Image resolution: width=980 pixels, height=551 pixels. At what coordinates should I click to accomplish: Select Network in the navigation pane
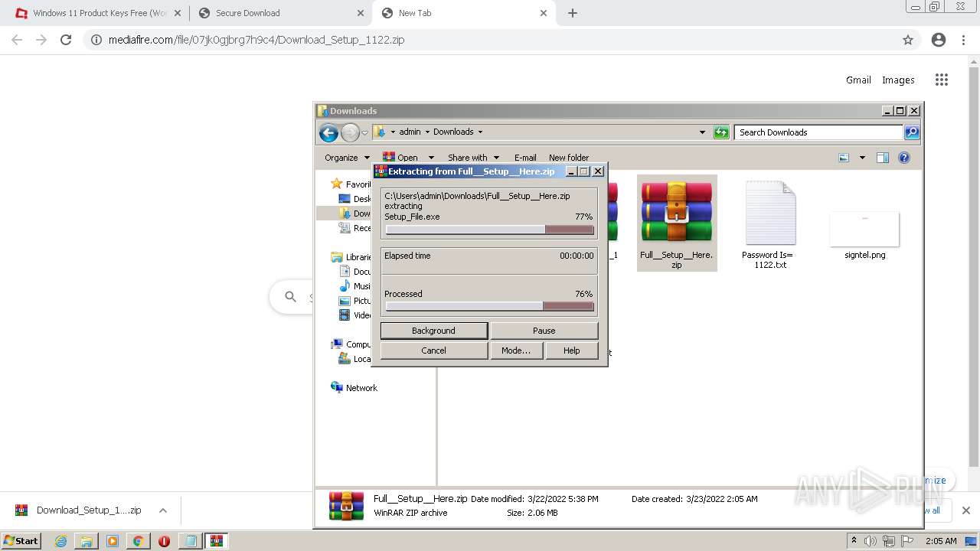(x=354, y=388)
